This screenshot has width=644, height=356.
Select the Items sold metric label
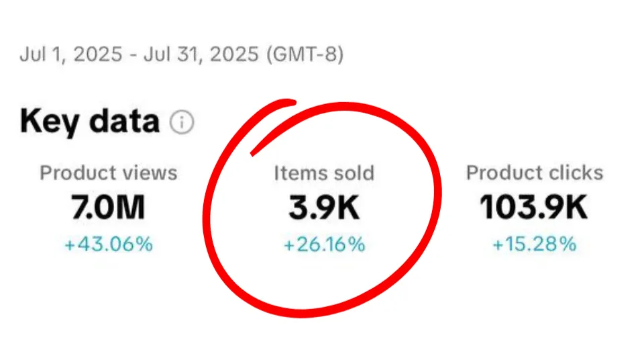(324, 173)
